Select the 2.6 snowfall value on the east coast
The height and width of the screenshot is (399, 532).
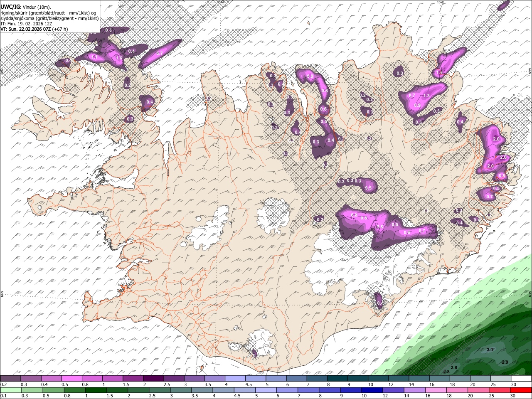(503, 158)
